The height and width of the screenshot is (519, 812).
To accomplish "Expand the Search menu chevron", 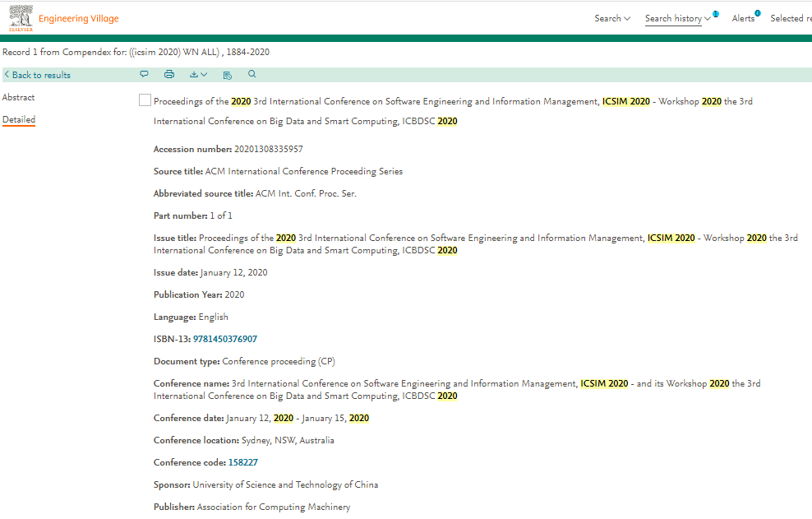I will click(627, 19).
